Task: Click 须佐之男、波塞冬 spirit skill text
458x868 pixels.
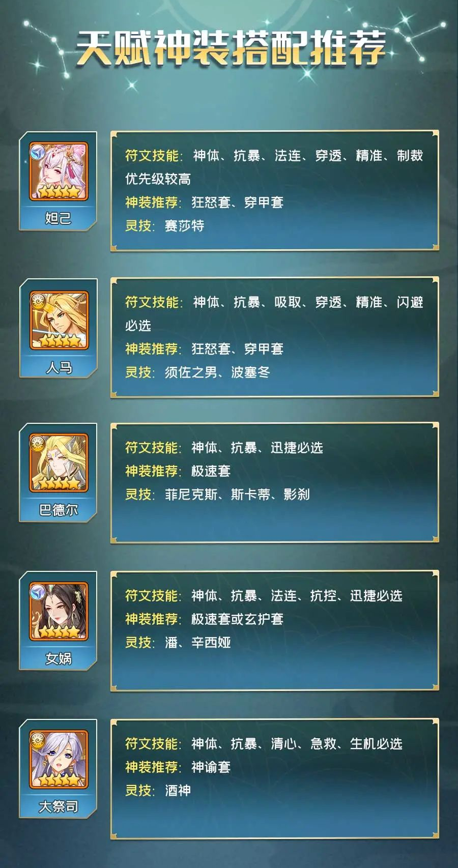Action: coord(217,372)
